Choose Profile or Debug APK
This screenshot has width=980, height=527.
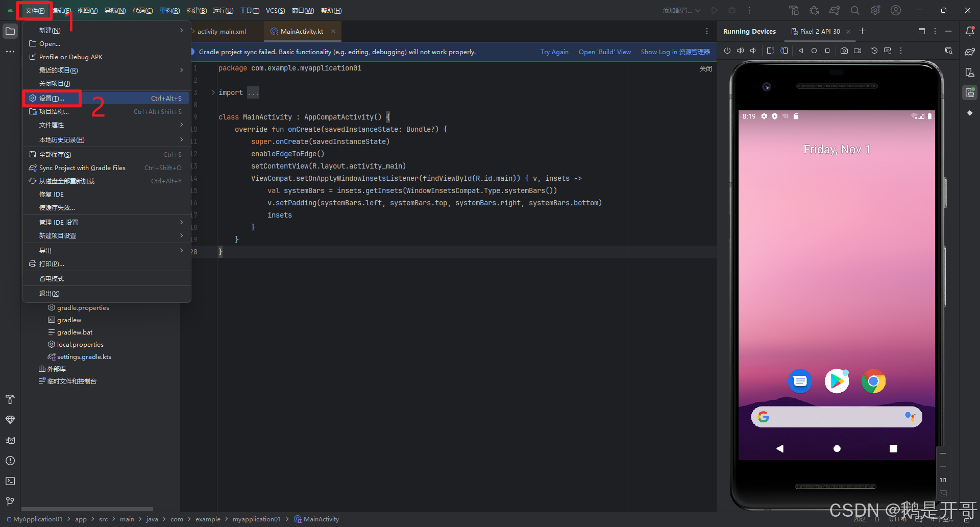[x=107, y=57]
